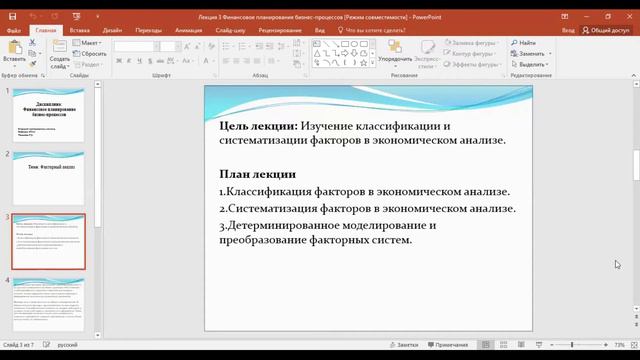Screen dimensions: 640x360
Task: Expand the shapes gallery more arrow
Action: [x=372, y=63]
